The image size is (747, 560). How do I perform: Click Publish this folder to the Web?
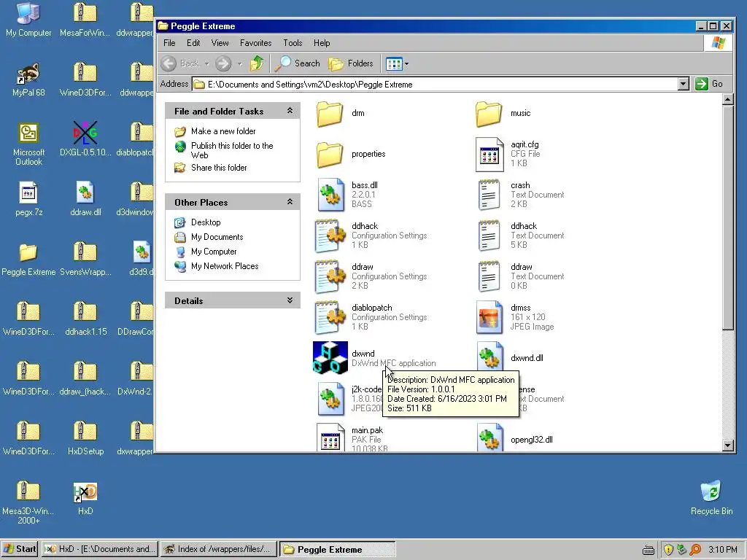(x=232, y=150)
